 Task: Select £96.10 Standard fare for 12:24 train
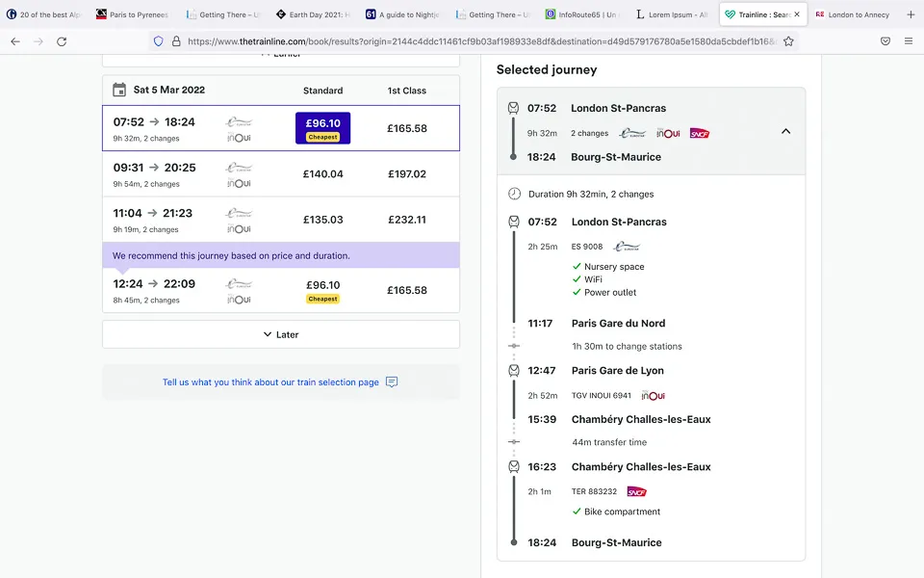pyautogui.click(x=323, y=290)
